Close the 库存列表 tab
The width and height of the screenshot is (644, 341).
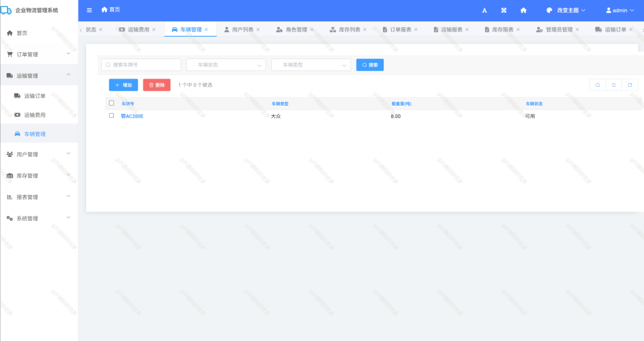365,30
